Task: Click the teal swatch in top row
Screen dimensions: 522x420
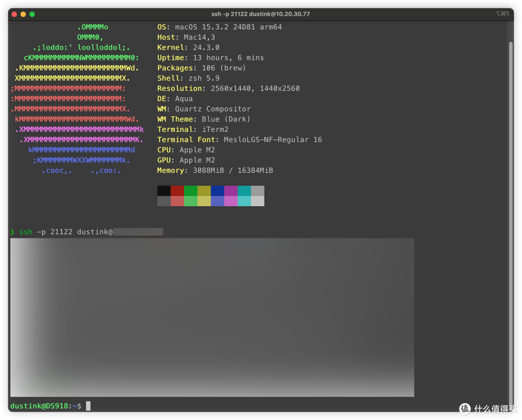Action: [x=244, y=191]
